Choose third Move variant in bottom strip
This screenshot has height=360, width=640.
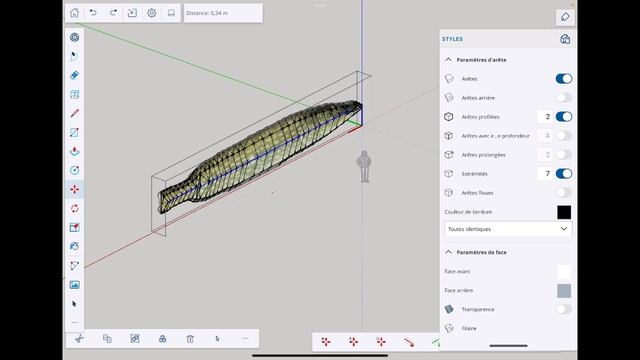click(381, 342)
